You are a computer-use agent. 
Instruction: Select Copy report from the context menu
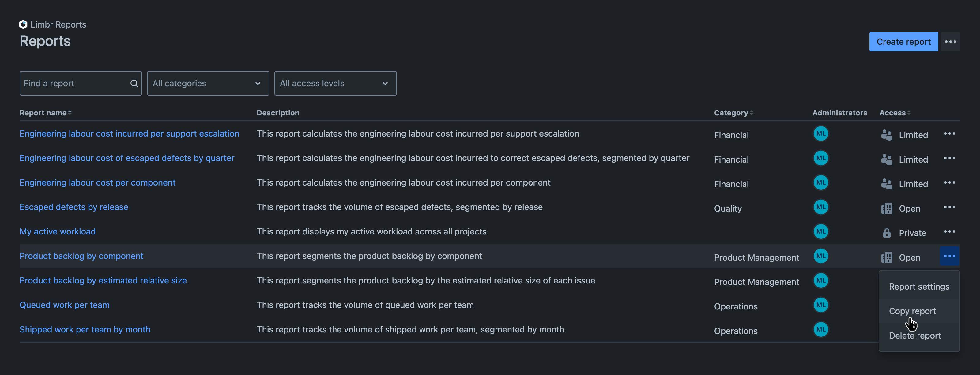(913, 311)
